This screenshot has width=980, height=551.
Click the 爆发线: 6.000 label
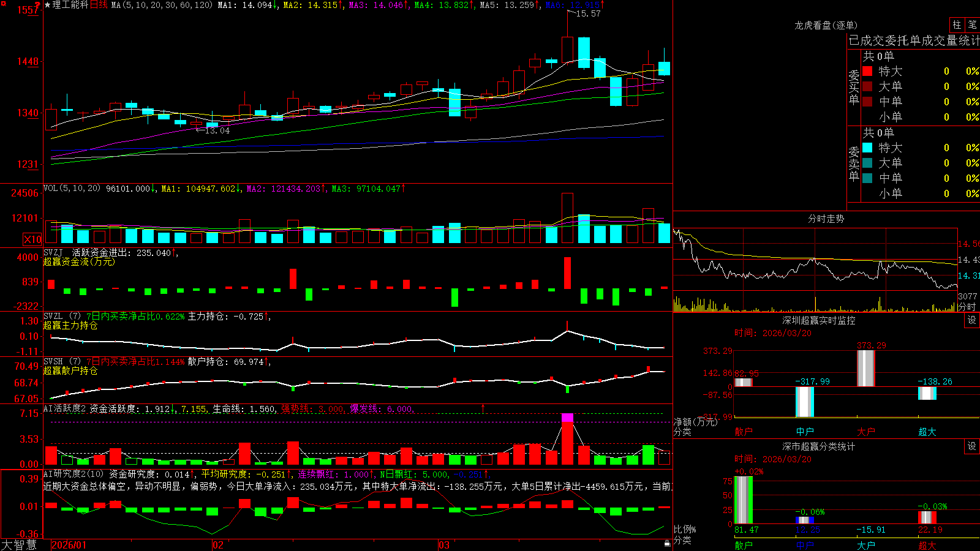(x=381, y=409)
